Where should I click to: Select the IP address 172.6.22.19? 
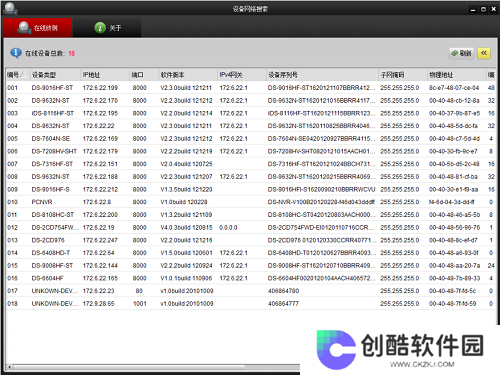(x=99, y=227)
